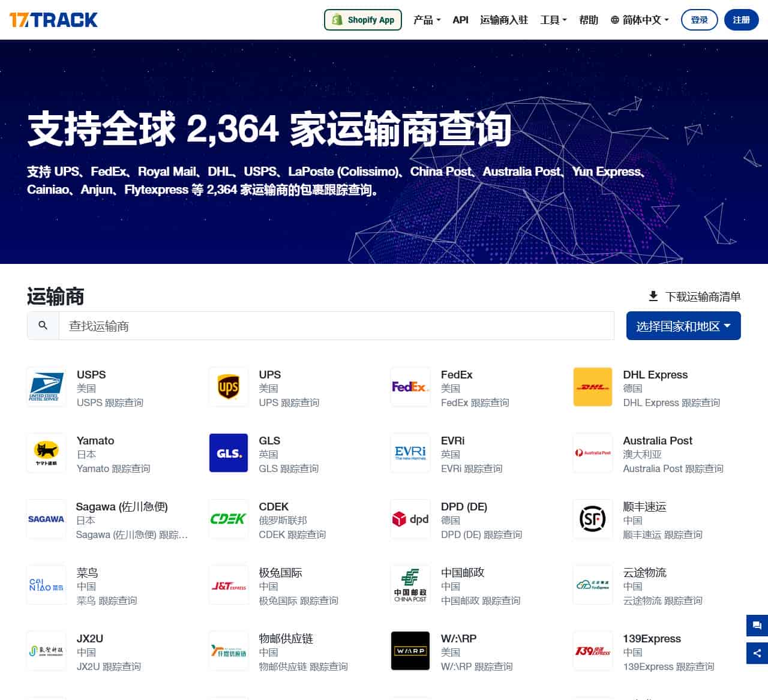Open the USPS carrier logo
The height and width of the screenshot is (700, 768).
click(46, 387)
